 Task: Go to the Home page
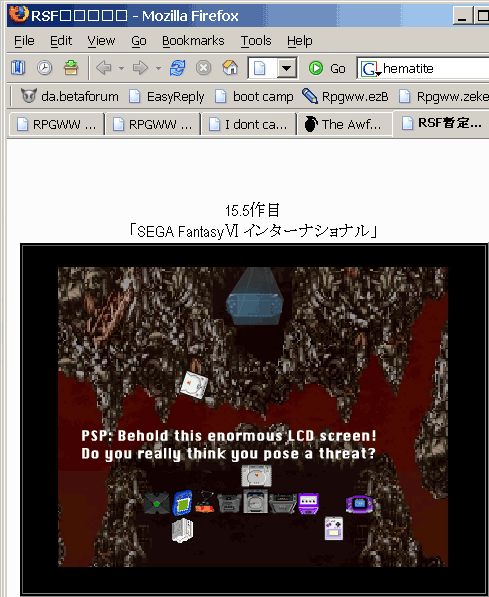pos(230,68)
